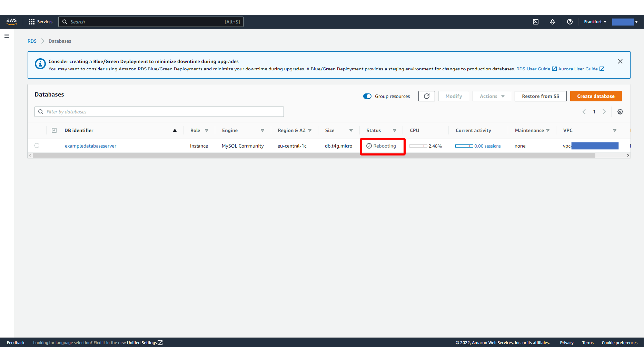644x362 pixels.
Task: Dismiss the Blue/Green Deployment banner
Action: point(620,61)
